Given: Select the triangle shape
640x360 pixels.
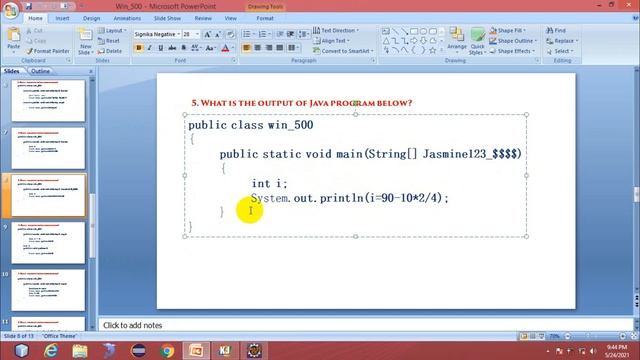Looking at the screenshot, I should pos(386,41).
